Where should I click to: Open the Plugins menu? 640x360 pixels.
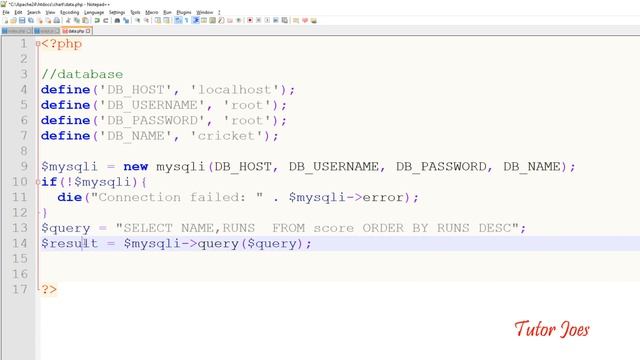184,12
